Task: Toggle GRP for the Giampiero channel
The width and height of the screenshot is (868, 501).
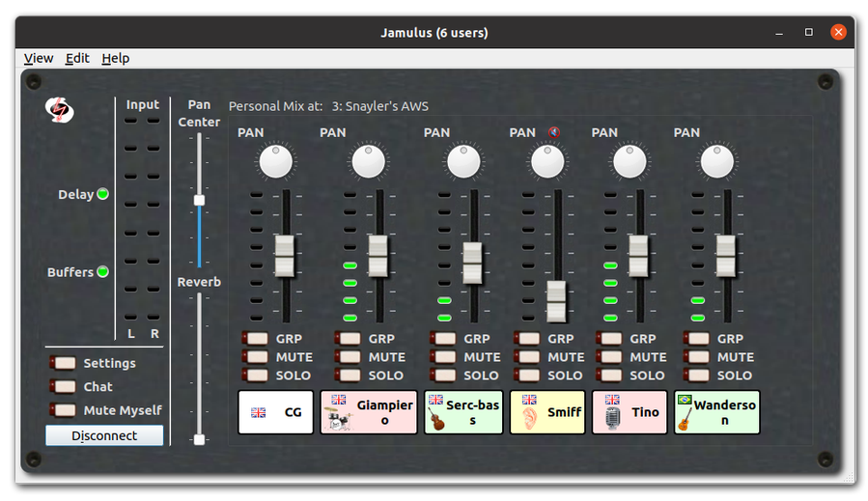Action: [x=349, y=338]
